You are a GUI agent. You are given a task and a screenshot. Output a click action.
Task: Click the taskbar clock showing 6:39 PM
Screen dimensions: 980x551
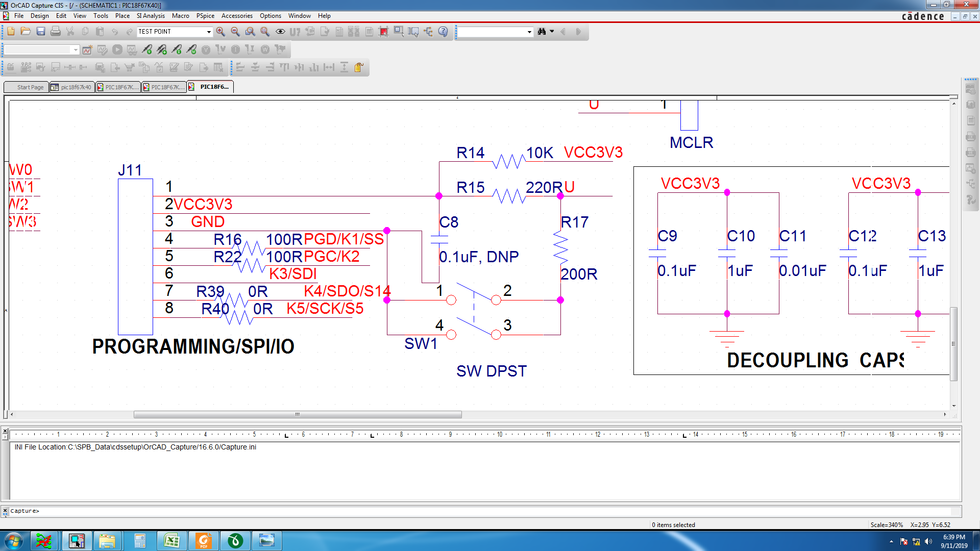[x=954, y=541]
